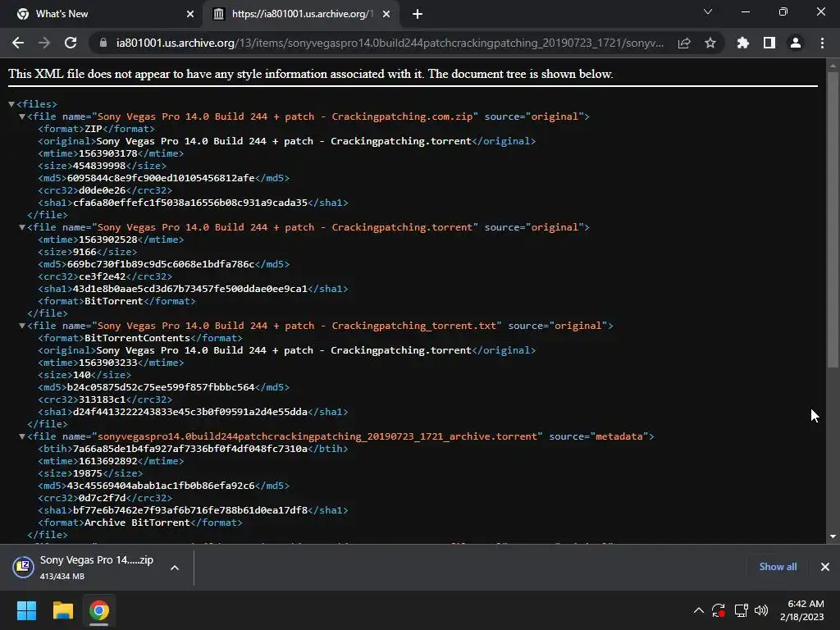Click the sha1 value starting cfa6a80e
The width and height of the screenshot is (840, 630).
click(190, 203)
